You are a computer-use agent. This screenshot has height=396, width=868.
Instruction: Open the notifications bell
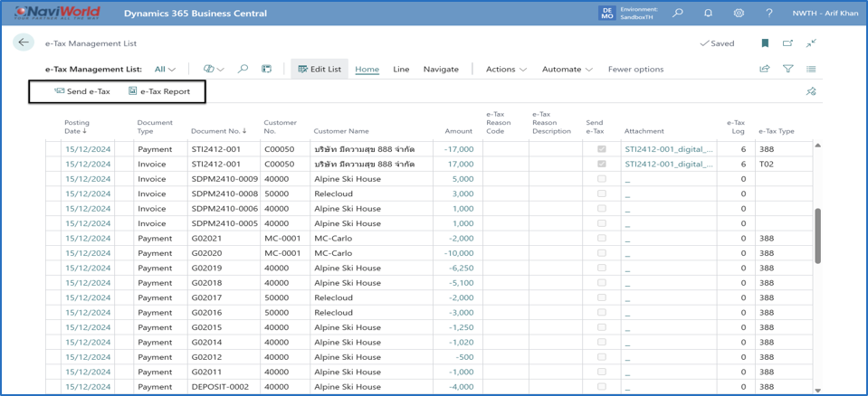(708, 14)
